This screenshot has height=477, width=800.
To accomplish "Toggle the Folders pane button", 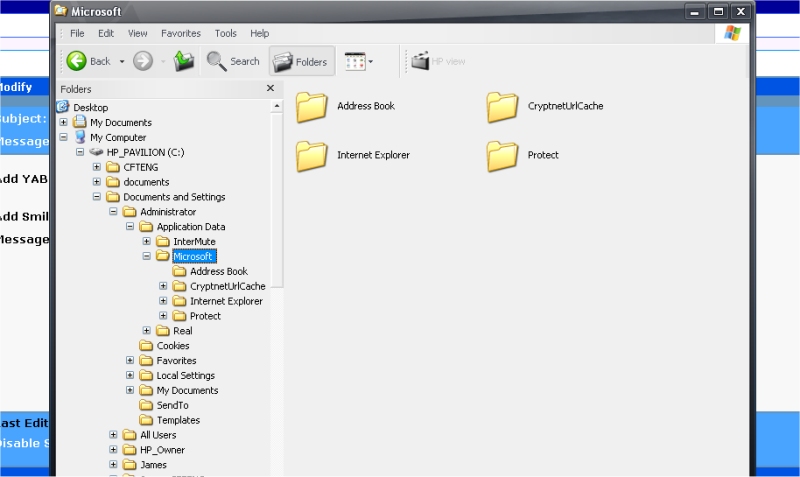I will point(301,61).
